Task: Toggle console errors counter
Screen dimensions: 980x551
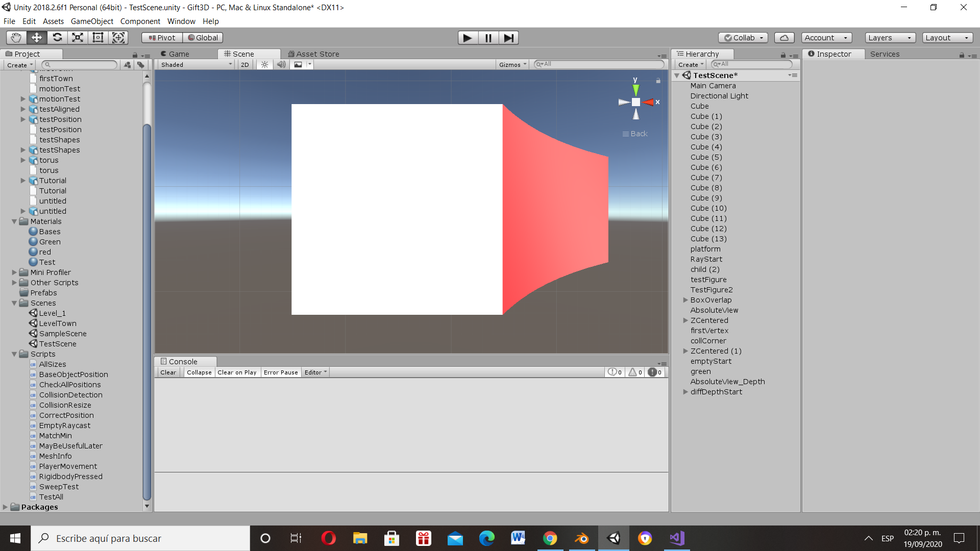Action: point(655,372)
